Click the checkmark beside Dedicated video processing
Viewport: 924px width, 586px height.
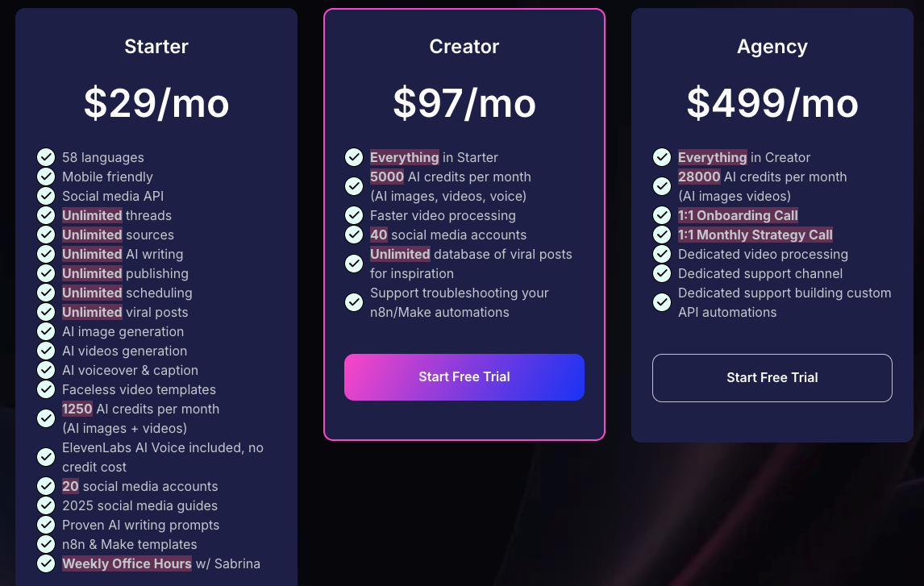click(662, 254)
